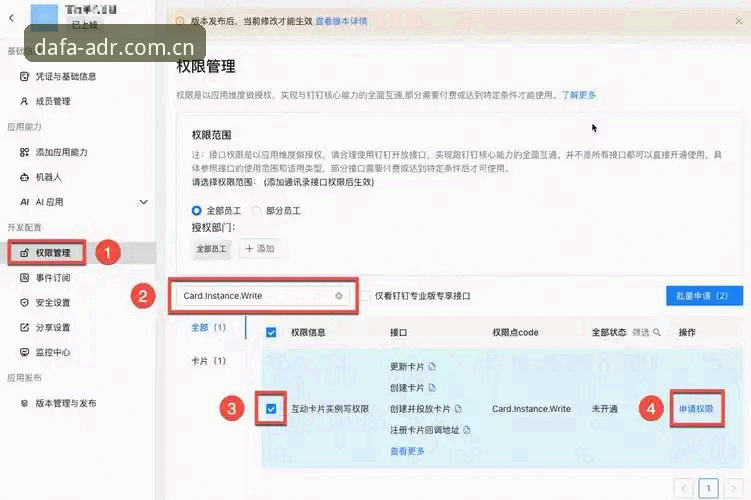The height and width of the screenshot is (500, 751).
Task: Select the 卡片 (1) category tab
Action: pyautogui.click(x=208, y=361)
